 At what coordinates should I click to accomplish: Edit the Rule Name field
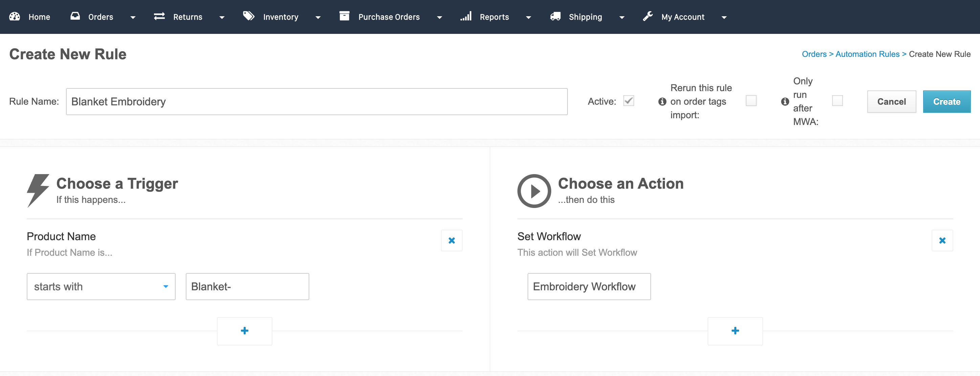[x=316, y=102]
